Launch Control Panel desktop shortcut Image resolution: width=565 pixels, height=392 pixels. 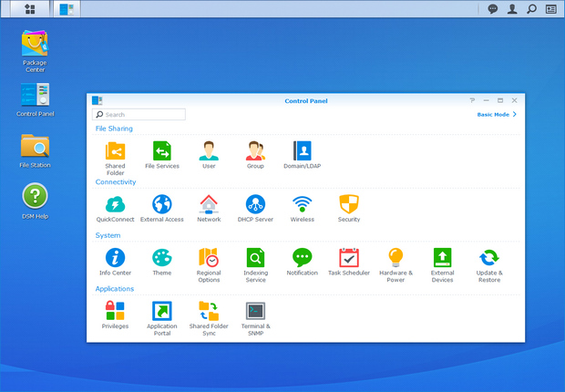coord(35,100)
